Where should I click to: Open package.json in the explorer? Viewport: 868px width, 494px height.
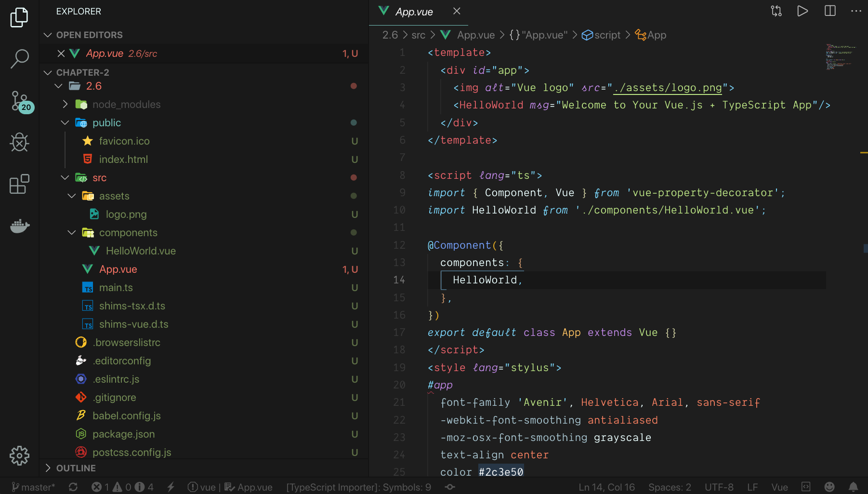123,434
